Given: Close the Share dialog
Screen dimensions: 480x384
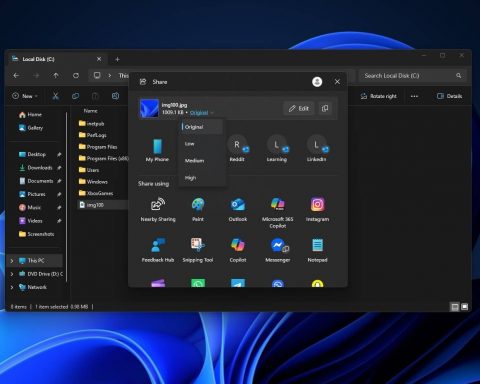Looking at the screenshot, I should [x=337, y=82].
